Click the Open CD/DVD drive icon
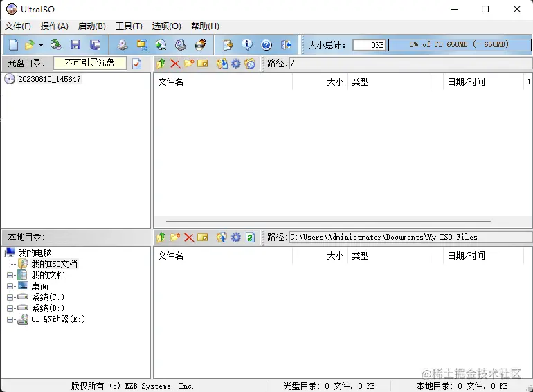 (55, 45)
